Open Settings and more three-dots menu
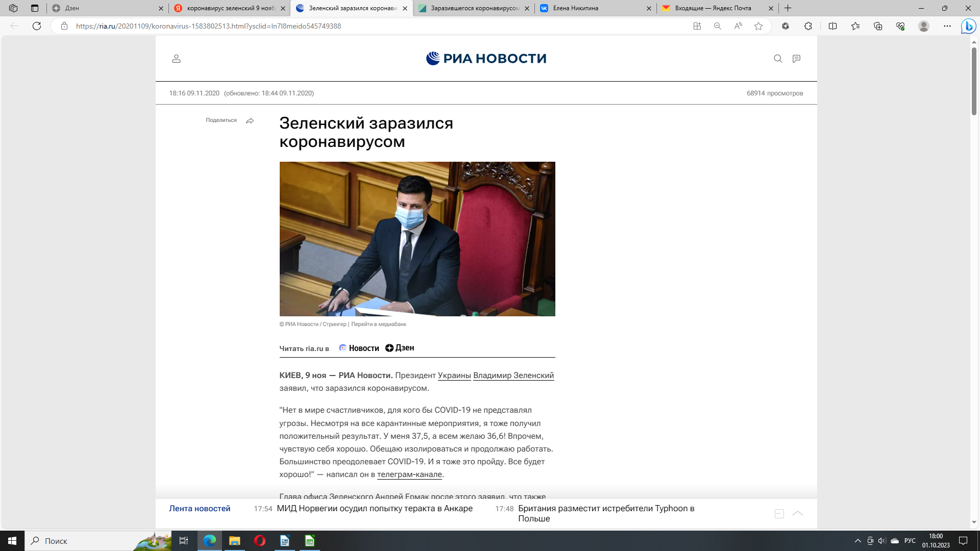Image resolution: width=980 pixels, height=551 pixels. coord(947,26)
